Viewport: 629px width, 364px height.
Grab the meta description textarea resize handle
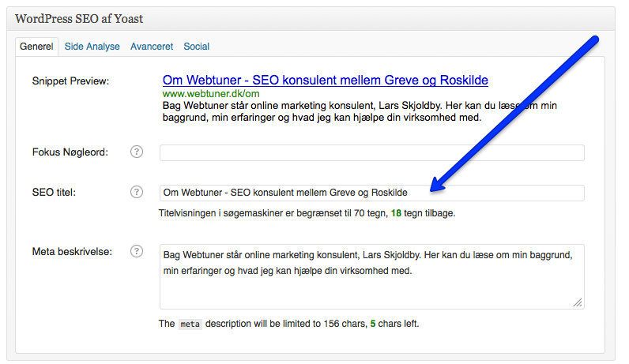578,302
